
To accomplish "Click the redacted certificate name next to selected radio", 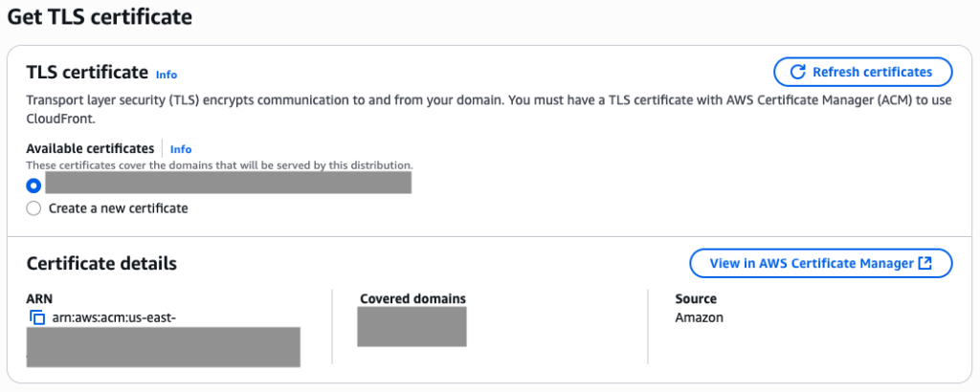I will (228, 183).
